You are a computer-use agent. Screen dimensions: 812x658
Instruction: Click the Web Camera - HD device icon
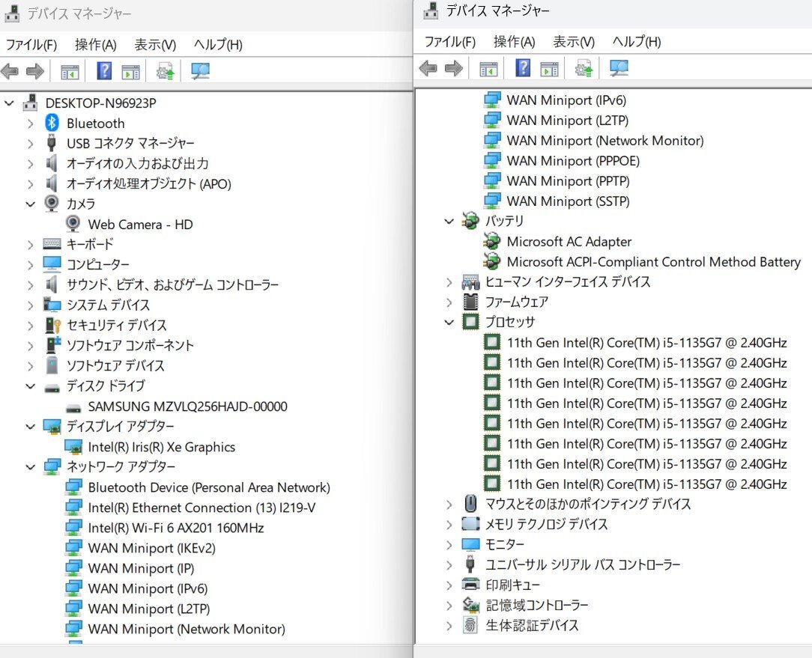tap(73, 224)
